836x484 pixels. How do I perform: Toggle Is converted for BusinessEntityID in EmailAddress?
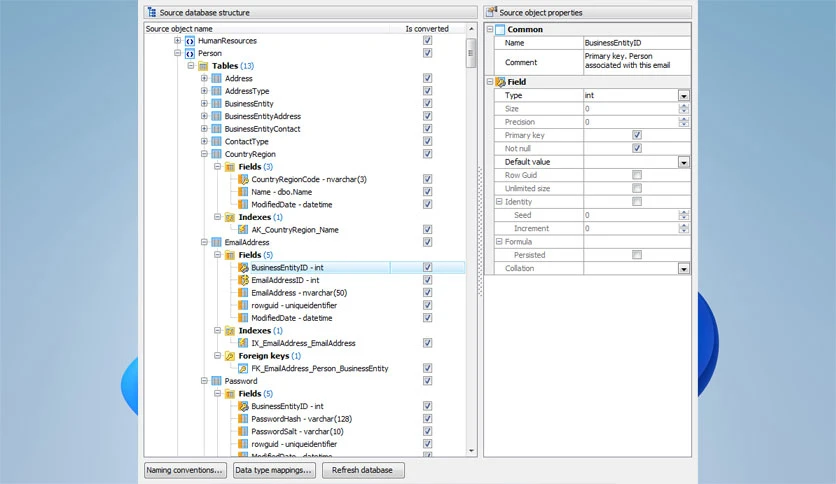(x=428, y=267)
